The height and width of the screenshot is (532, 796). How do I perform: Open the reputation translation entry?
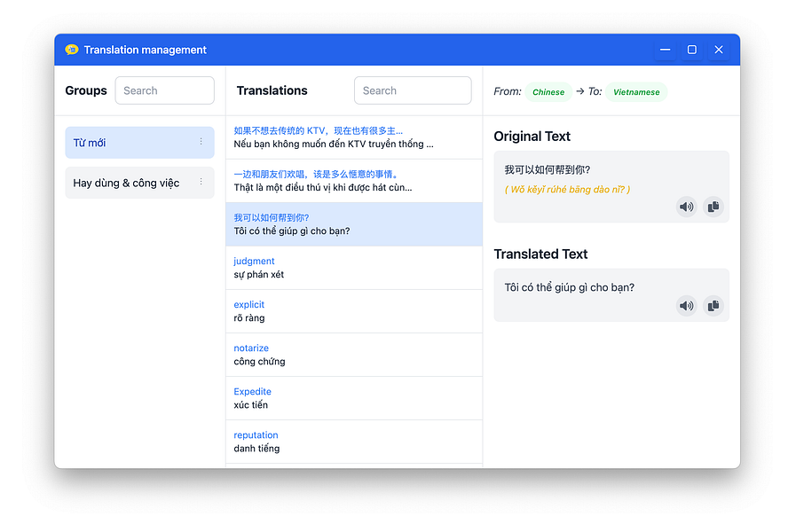pyautogui.click(x=354, y=442)
